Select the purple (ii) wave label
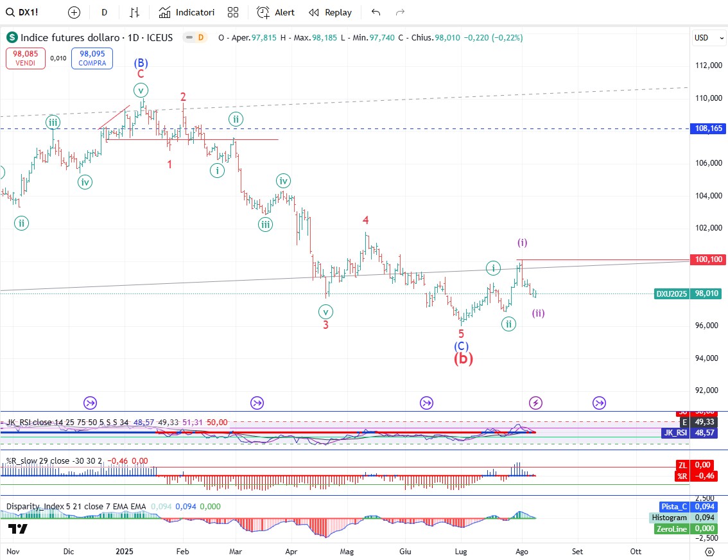728x560 pixels. click(x=538, y=313)
